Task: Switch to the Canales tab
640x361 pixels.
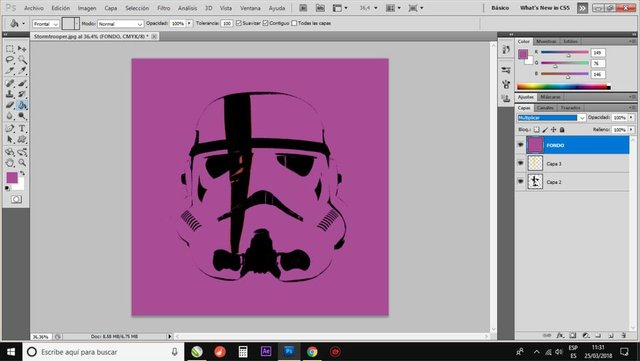Action: 545,108
